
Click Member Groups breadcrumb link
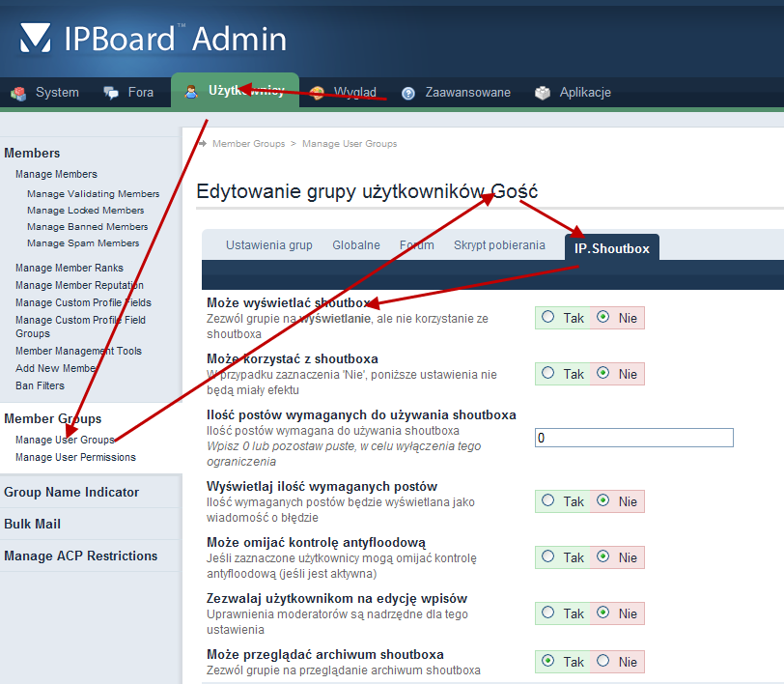(248, 143)
